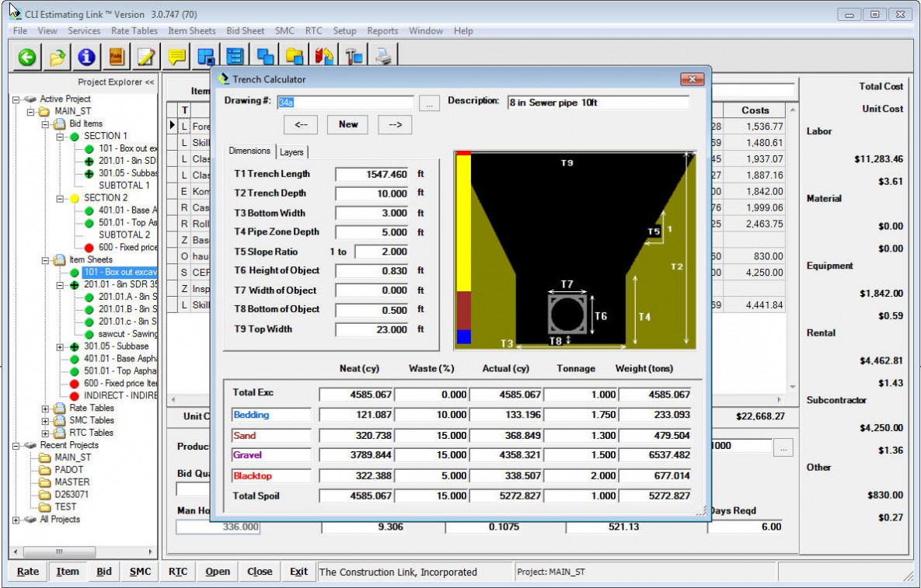
Task: Click the Active Project node icon
Action: coord(30,99)
